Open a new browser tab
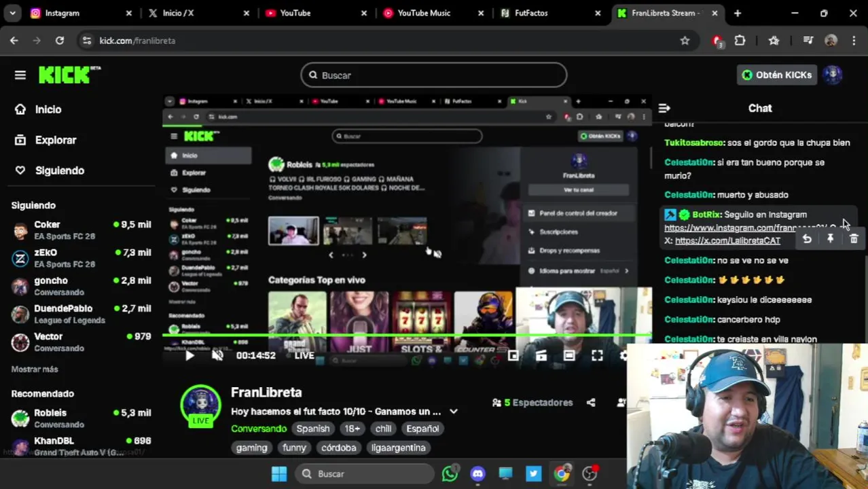 tap(738, 13)
